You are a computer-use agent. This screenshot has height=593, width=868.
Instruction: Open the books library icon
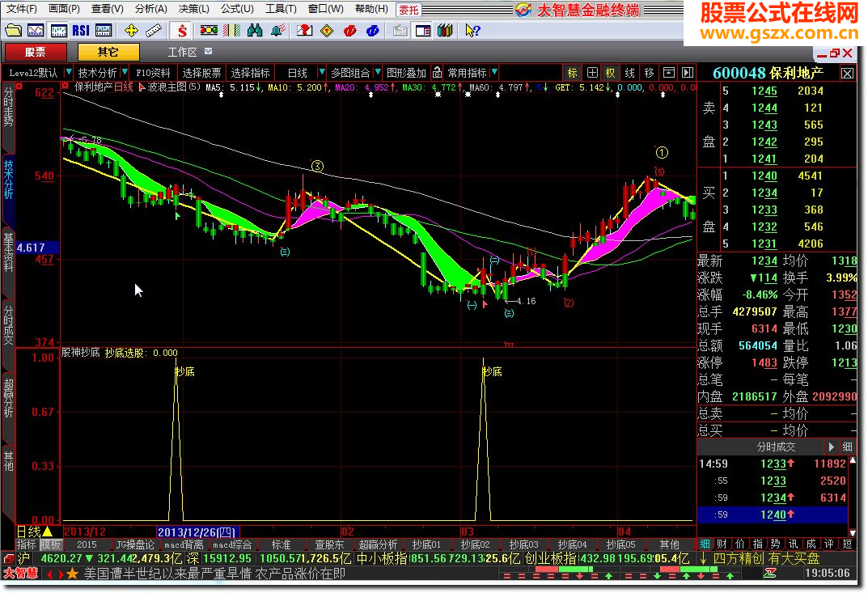[445, 31]
